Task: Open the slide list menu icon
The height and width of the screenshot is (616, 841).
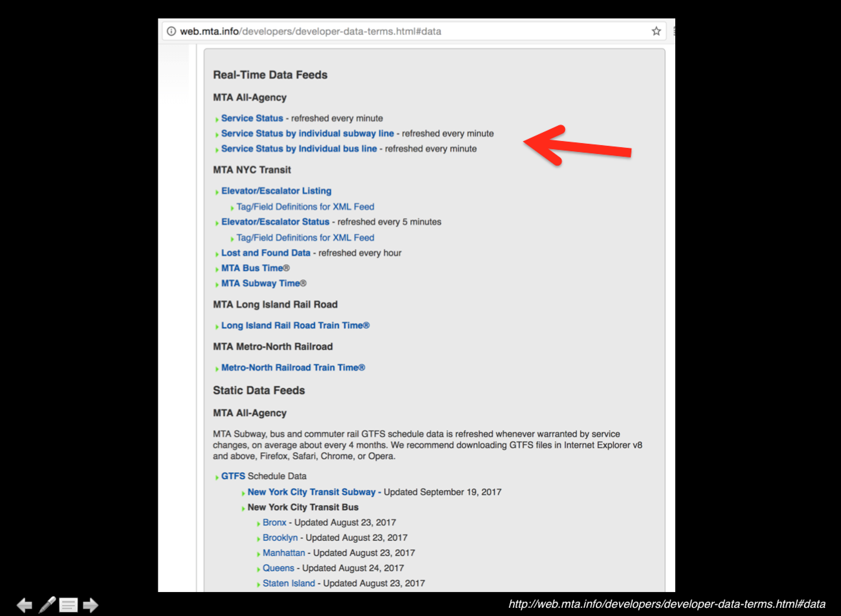Action: pos(68,605)
